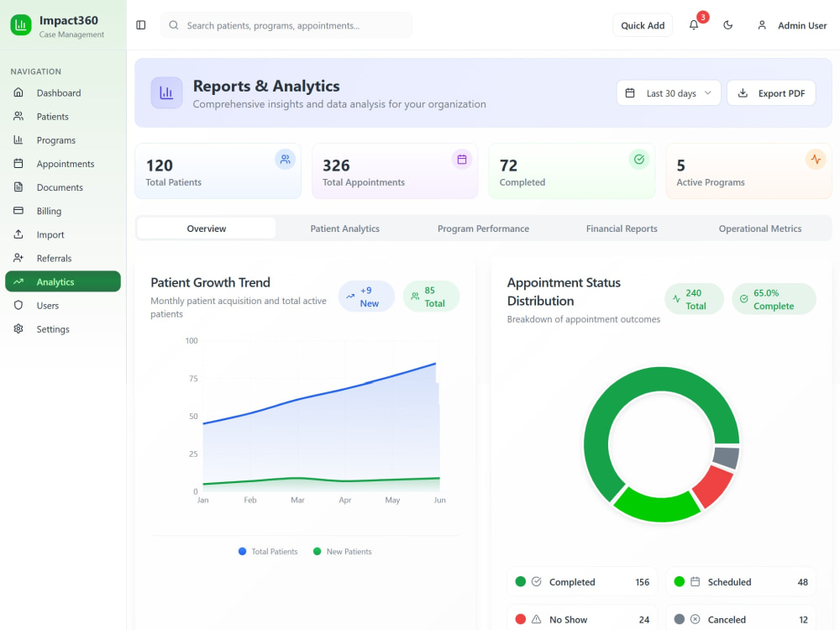This screenshot has width=840, height=630.
Task: Switch to the Patient Analytics tab
Action: click(345, 228)
